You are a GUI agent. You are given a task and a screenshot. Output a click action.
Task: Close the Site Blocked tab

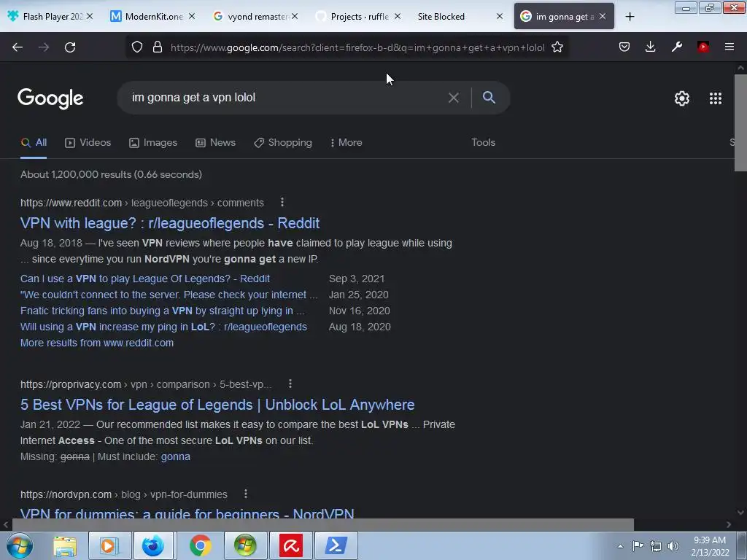499,16
